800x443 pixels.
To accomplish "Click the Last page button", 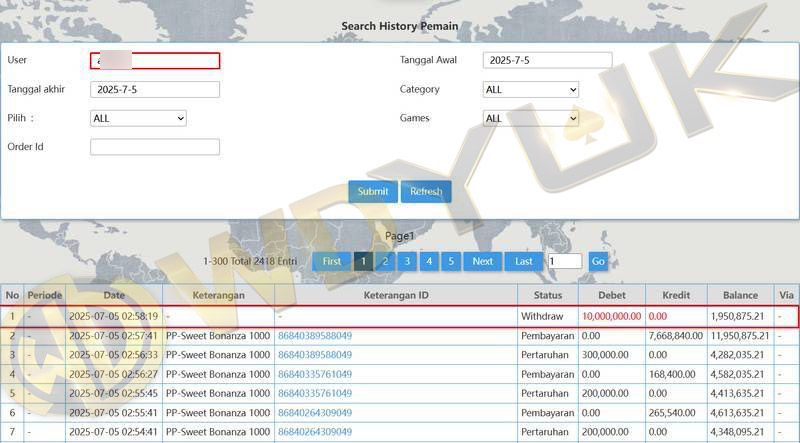I will click(524, 261).
